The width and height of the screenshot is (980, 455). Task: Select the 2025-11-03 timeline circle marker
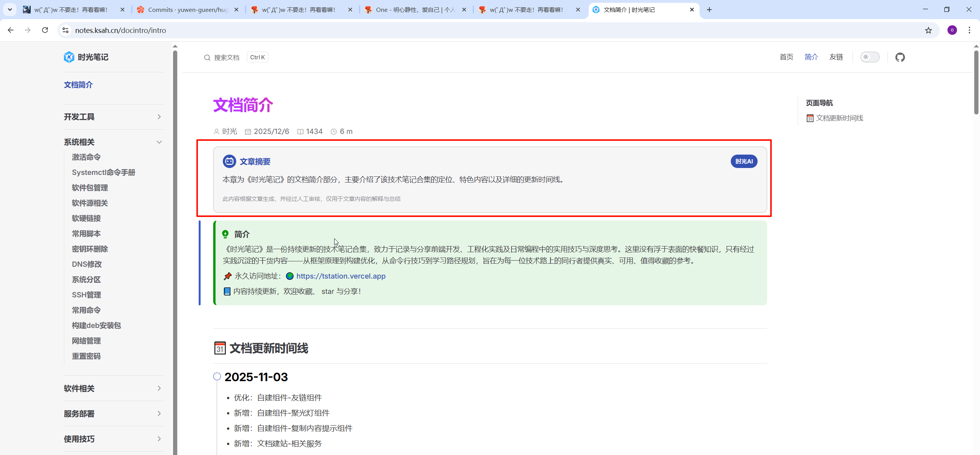(217, 377)
